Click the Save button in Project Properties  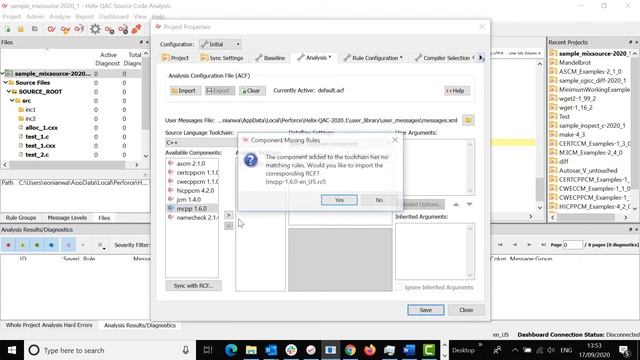point(426,310)
